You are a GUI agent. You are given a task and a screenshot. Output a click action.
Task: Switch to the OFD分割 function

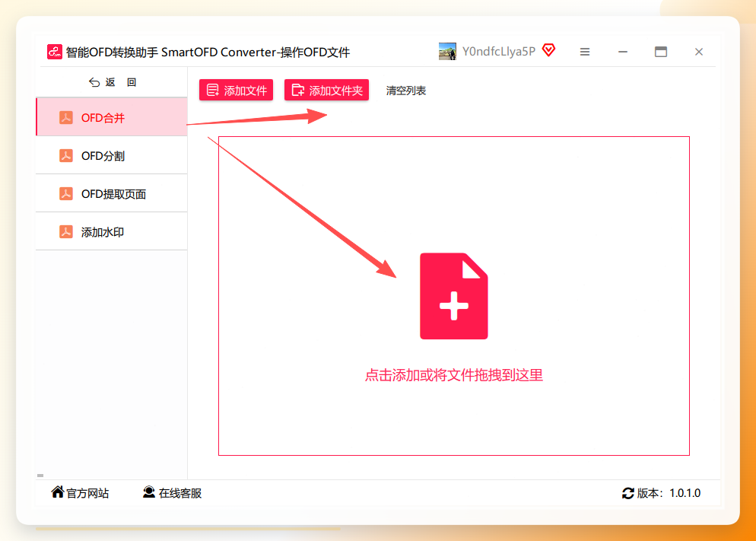[112, 155]
